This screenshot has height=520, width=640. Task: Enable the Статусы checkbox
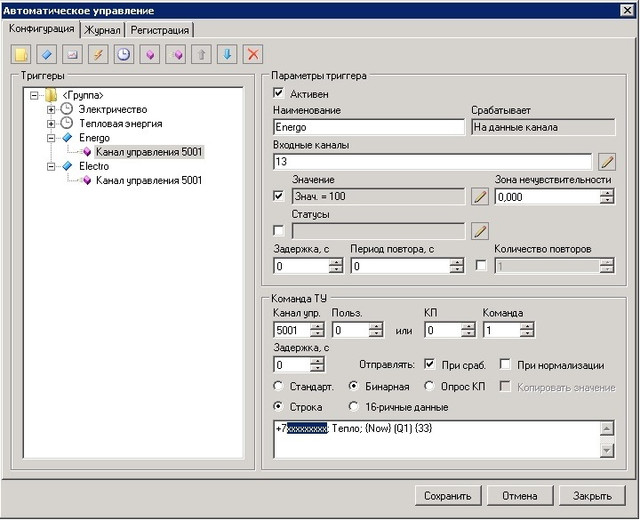(278, 231)
